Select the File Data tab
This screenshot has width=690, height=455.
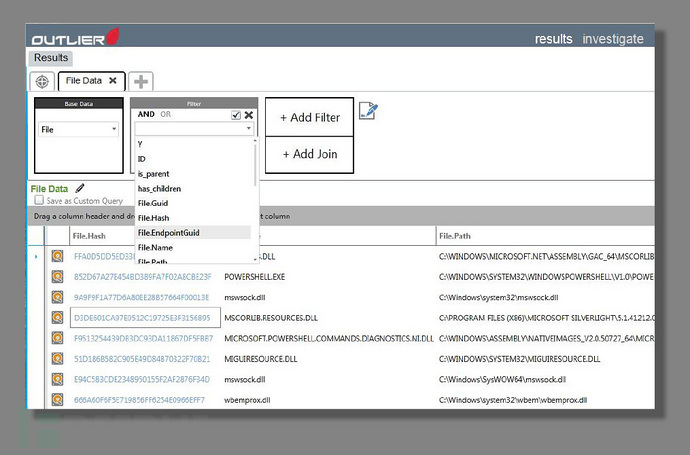[x=84, y=80]
